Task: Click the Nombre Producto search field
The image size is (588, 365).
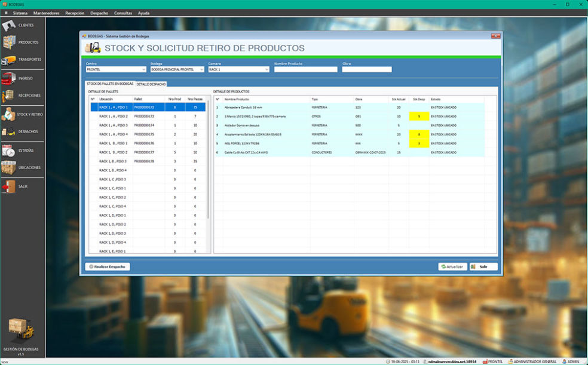Action: point(305,69)
